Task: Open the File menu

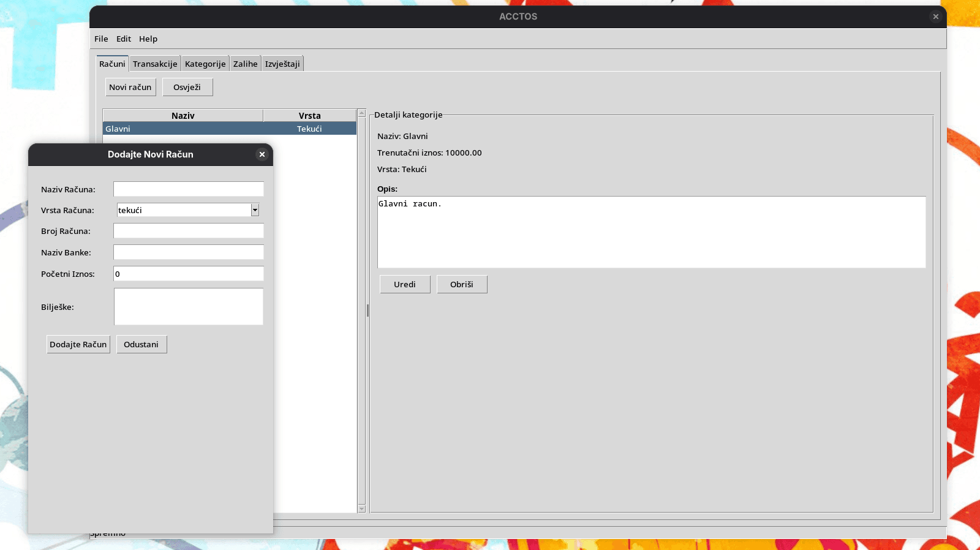Action: [x=101, y=39]
